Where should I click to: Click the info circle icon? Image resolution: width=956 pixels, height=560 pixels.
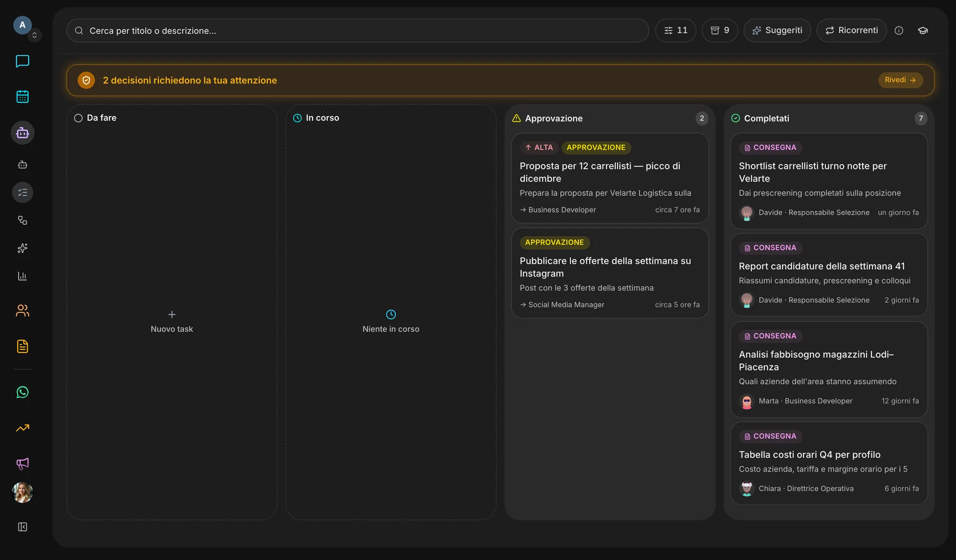(899, 31)
